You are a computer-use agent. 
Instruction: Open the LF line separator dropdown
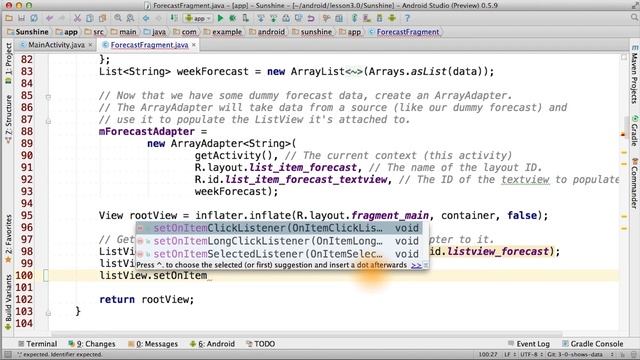(x=509, y=354)
